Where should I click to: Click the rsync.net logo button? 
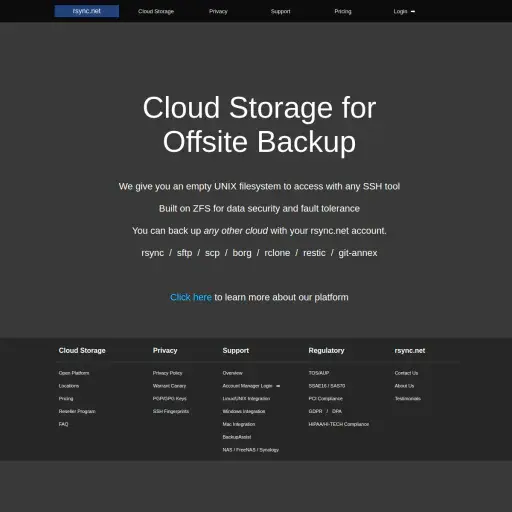coord(87,11)
